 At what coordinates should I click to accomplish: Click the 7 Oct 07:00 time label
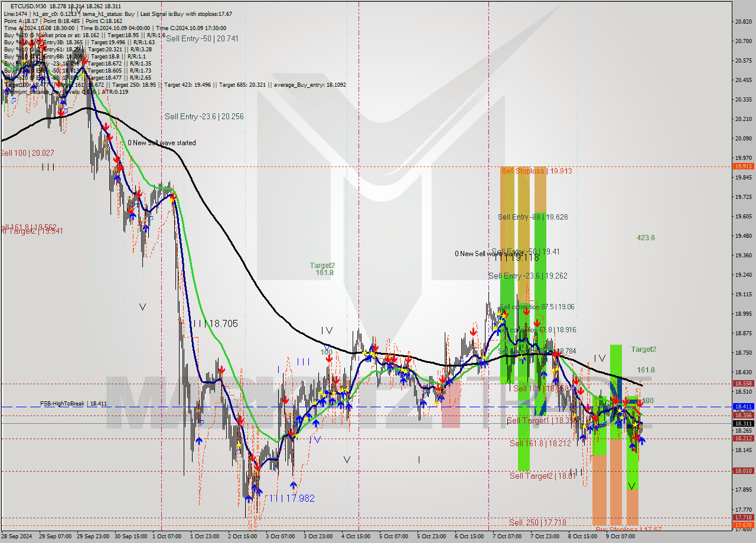pos(507,537)
